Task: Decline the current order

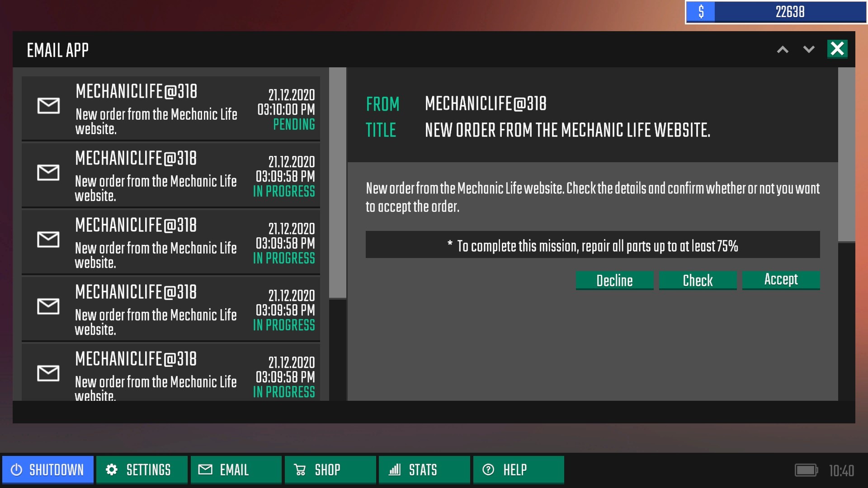Action: pyautogui.click(x=614, y=280)
